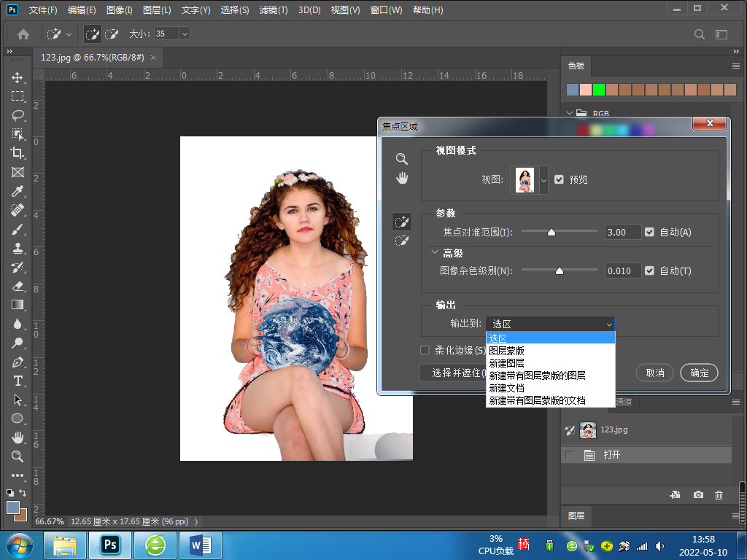Collapse the 高级 advanced section
Viewport: 747px width, 560px height.
tap(436, 252)
